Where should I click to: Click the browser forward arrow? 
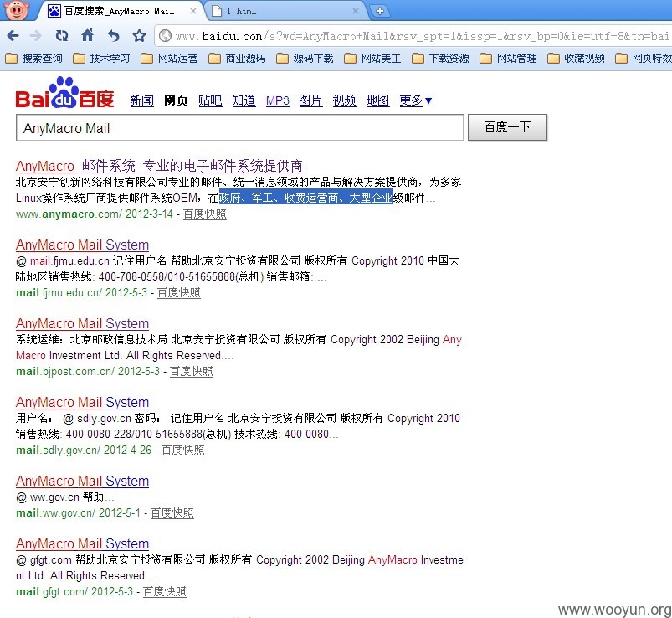36,36
